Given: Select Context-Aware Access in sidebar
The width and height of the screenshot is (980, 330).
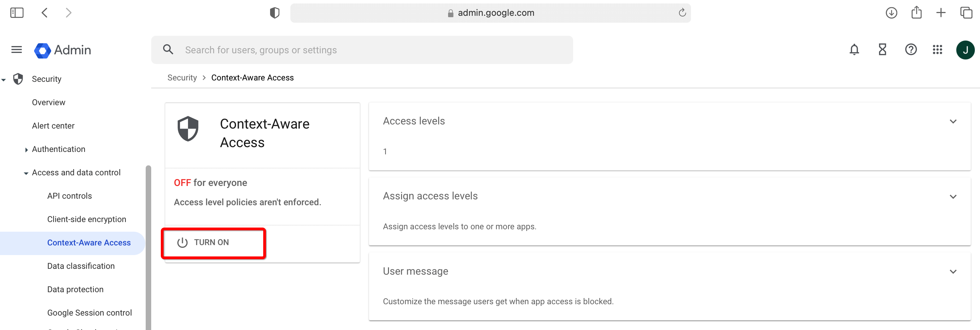Looking at the screenshot, I should pyautogui.click(x=89, y=243).
